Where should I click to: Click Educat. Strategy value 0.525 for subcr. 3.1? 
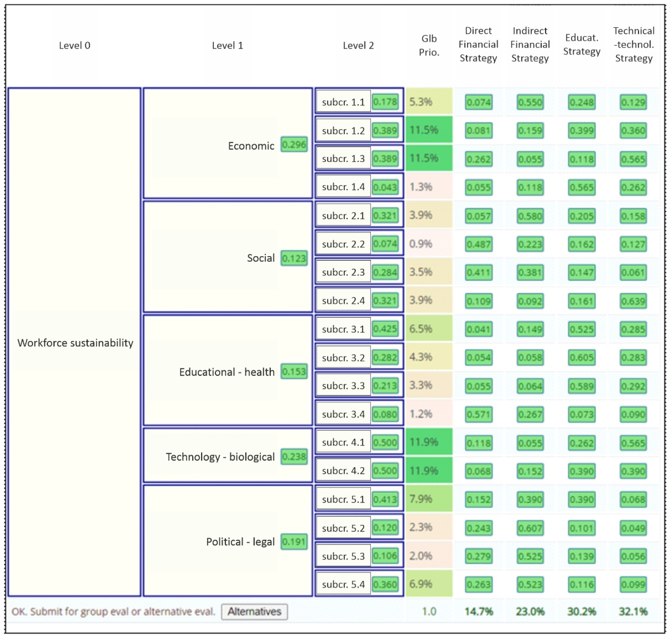pos(582,329)
